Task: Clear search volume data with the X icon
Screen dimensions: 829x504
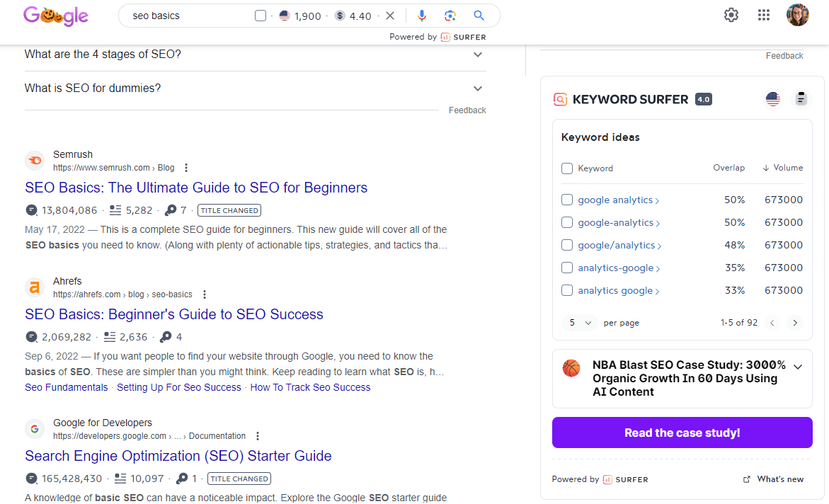Action: (x=390, y=14)
